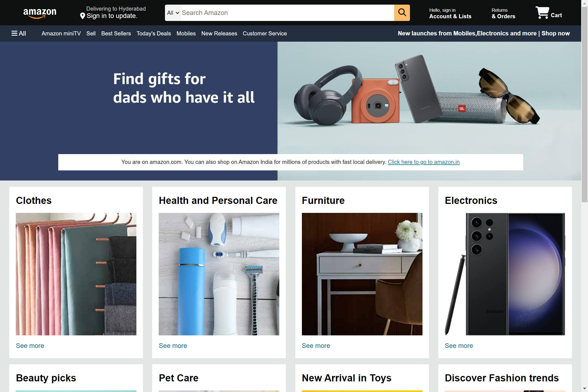Click the link to amazon.in
Viewport: 588px width, 392px height.
coord(424,162)
